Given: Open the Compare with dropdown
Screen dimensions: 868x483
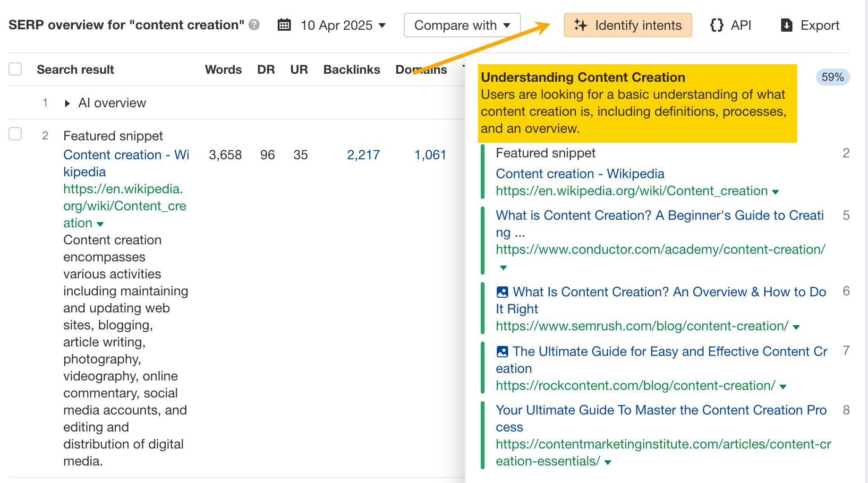Looking at the screenshot, I should 461,25.
